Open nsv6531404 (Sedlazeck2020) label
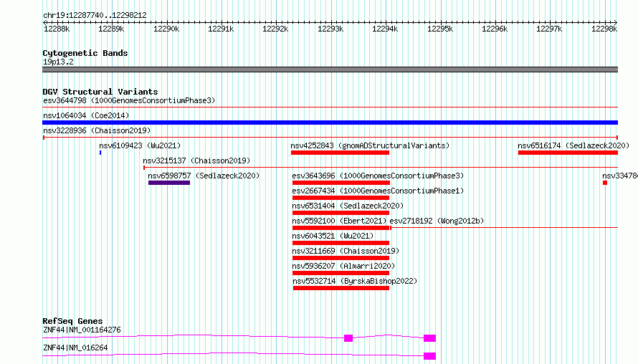The image size is (638, 364). click(348, 206)
